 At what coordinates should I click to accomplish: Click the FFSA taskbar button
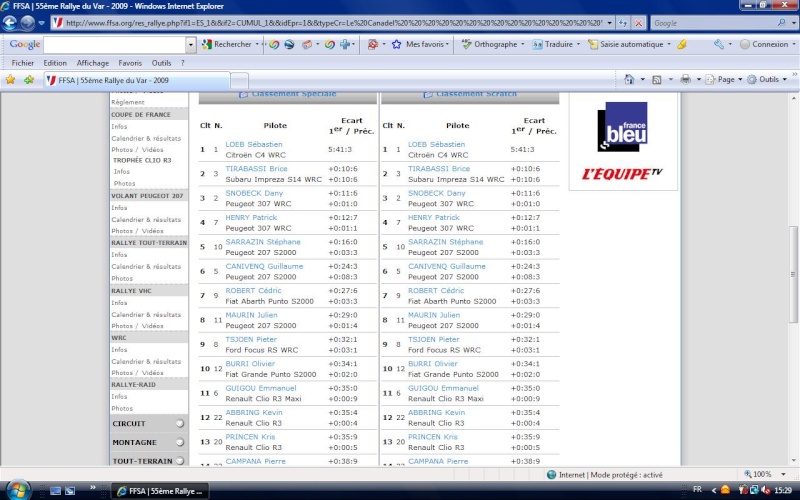pos(159,491)
